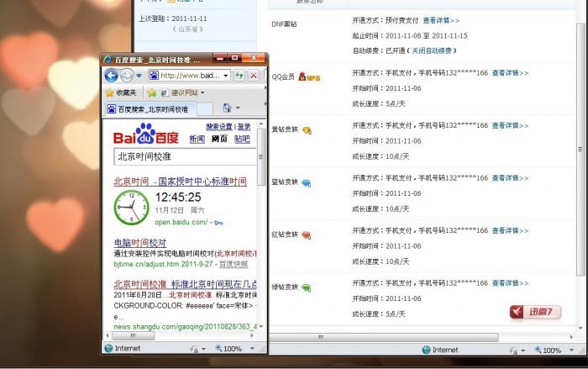Open 北京时间 - 国家授时中心标准时间 result
Viewport: 588px width, 369px height.
pyautogui.click(x=180, y=182)
